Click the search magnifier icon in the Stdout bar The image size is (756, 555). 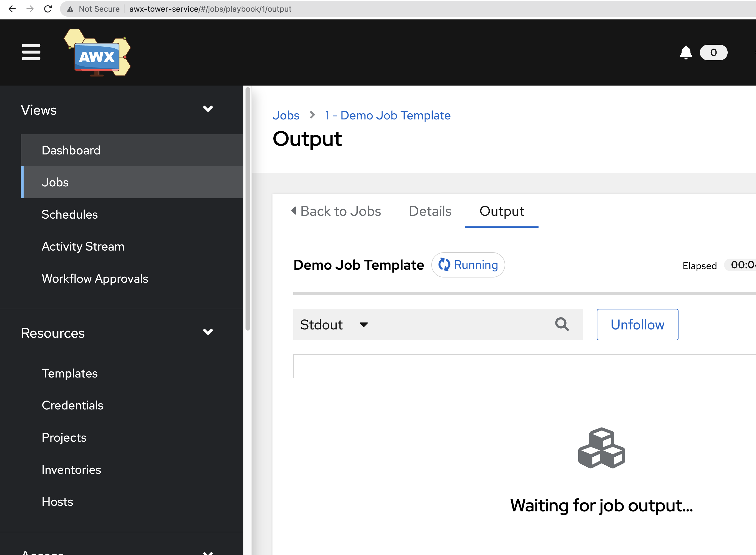pos(562,324)
